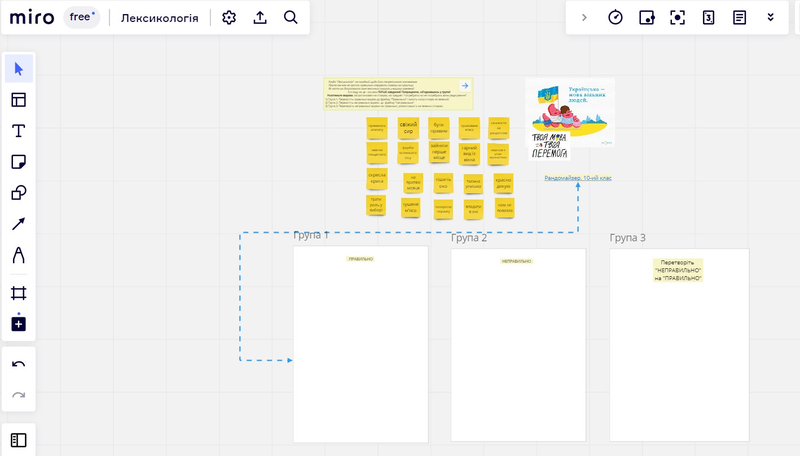This screenshot has height=456, width=800.
Task: Open the More apps plus icon
Action: (x=19, y=323)
